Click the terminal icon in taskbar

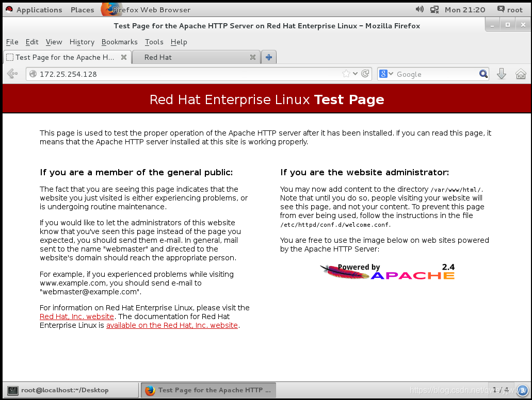[13, 391]
